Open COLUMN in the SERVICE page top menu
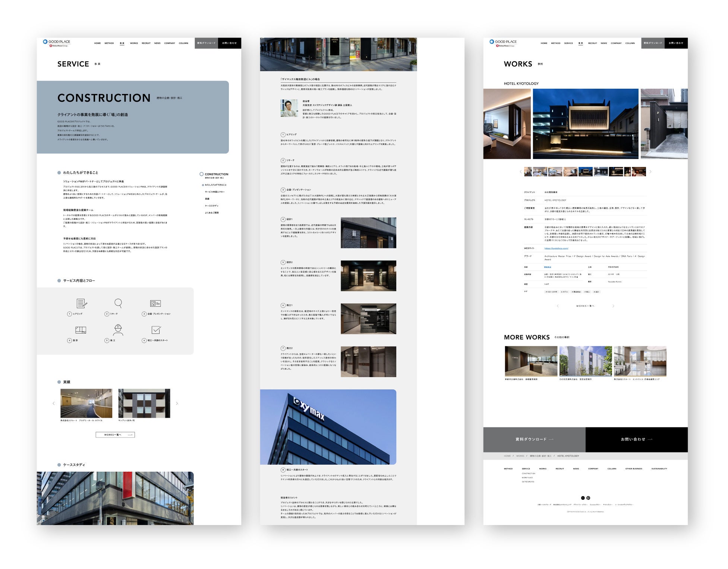 pyautogui.click(x=183, y=43)
